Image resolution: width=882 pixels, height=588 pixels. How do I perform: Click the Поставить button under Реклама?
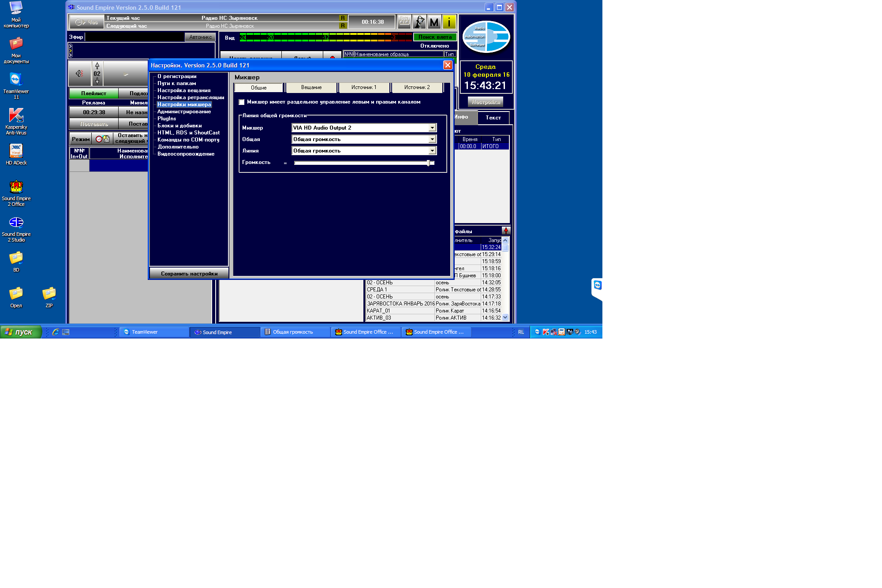(94, 124)
